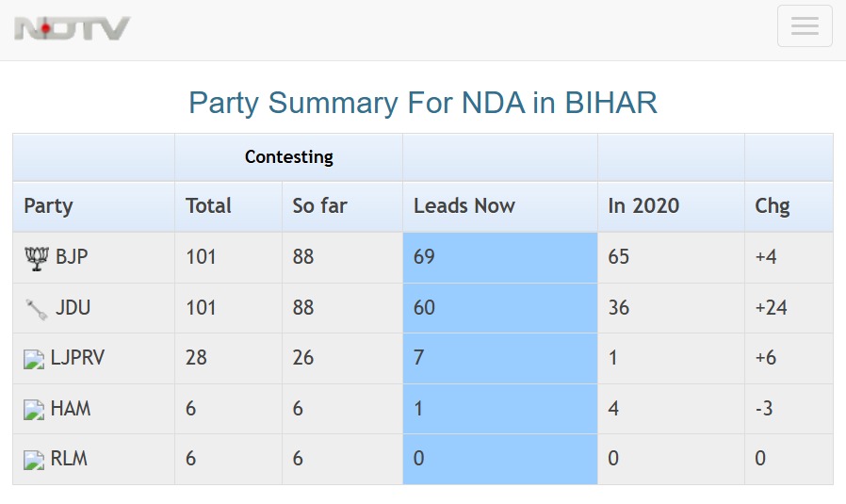This screenshot has height=504, width=846.
Task: Click the JDU change value +24
Action: click(x=772, y=308)
